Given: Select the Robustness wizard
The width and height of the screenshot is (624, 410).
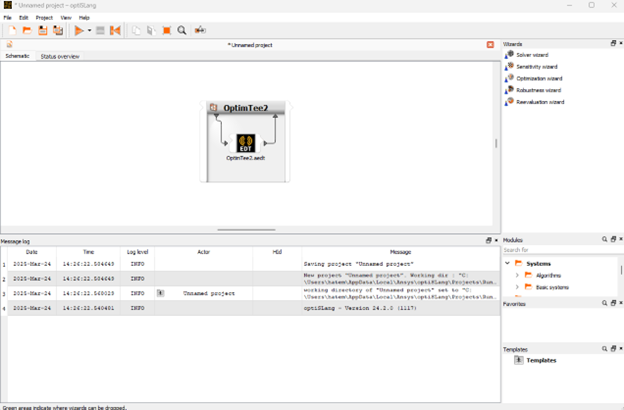Looking at the screenshot, I should point(538,90).
